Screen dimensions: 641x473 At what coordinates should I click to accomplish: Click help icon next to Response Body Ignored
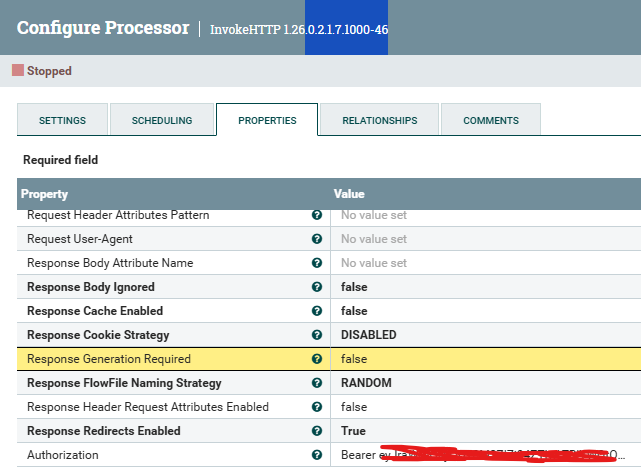click(317, 287)
